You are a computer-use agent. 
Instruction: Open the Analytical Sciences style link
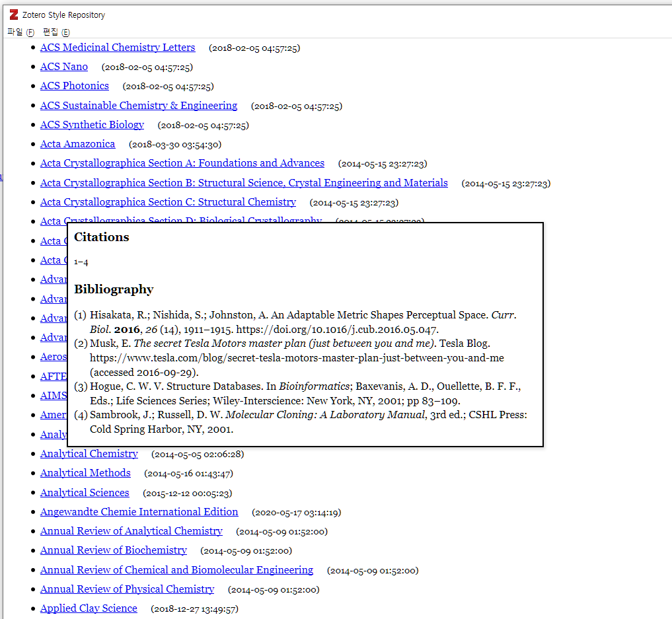click(x=85, y=493)
